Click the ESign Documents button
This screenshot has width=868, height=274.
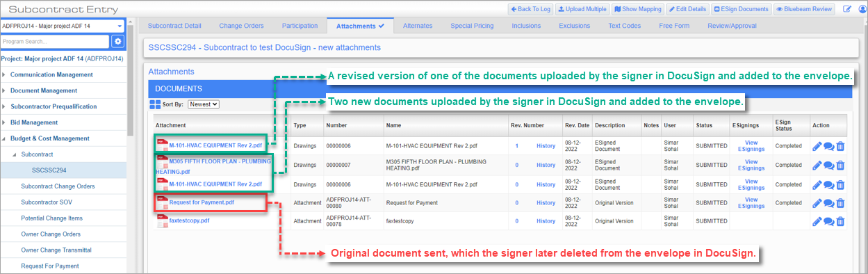click(742, 9)
